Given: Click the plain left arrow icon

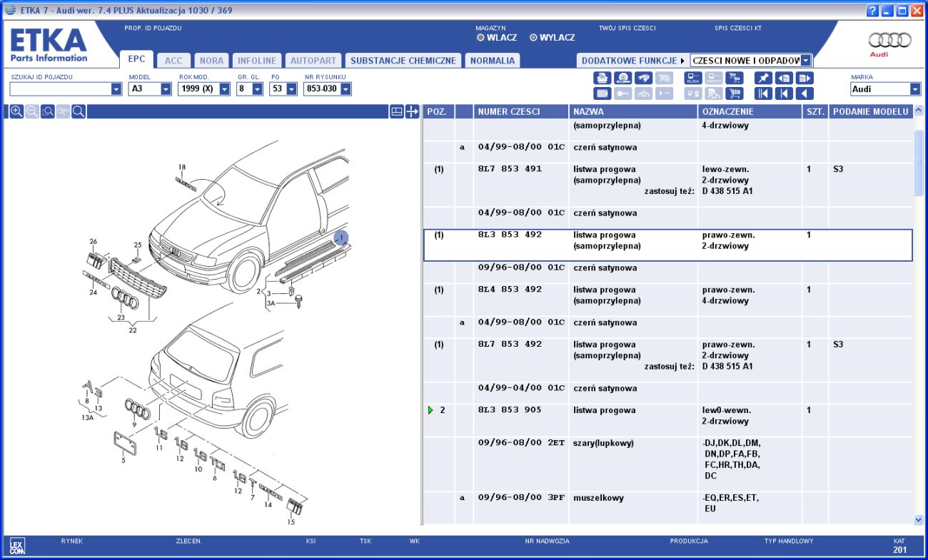Looking at the screenshot, I should point(805,93).
